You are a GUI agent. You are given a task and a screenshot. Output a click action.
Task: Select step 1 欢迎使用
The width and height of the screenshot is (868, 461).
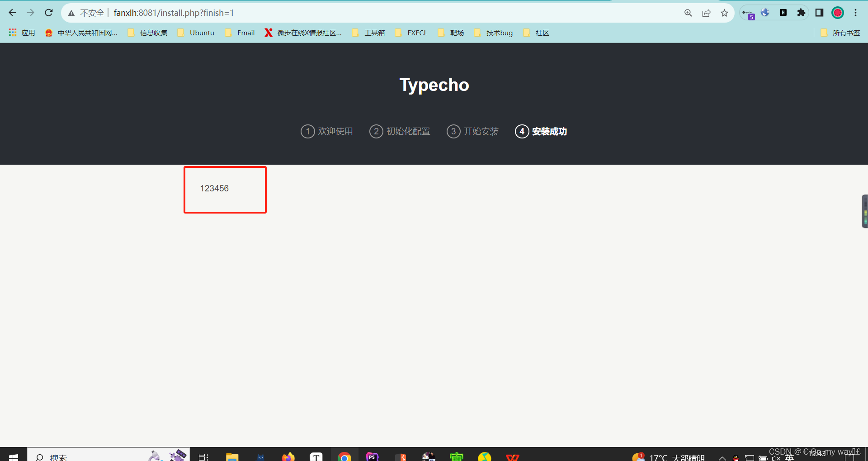pyautogui.click(x=327, y=131)
